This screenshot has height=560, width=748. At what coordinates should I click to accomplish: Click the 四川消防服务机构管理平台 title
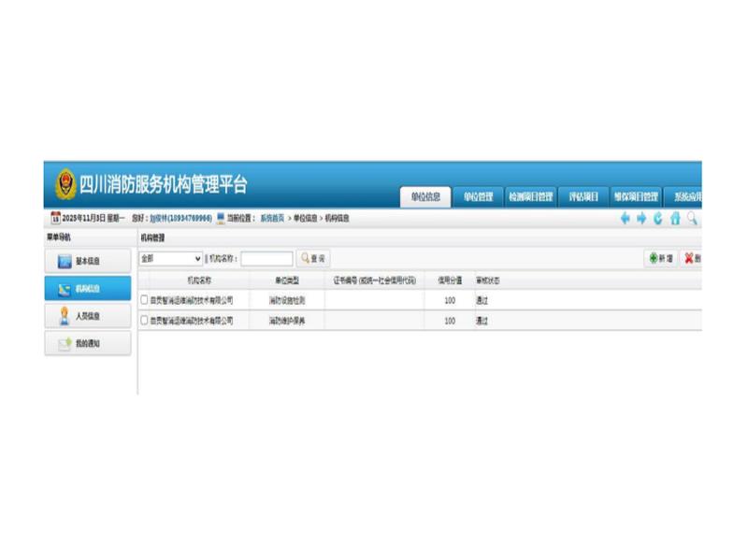tap(163, 184)
